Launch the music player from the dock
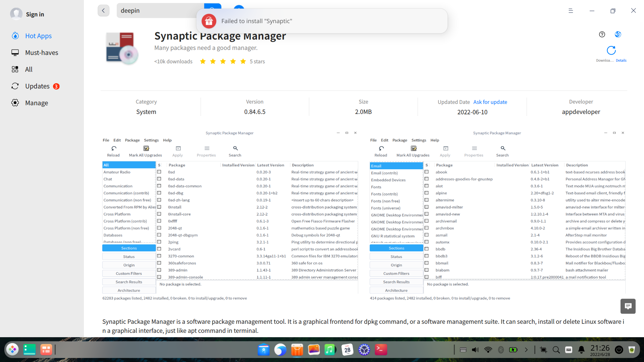This screenshot has width=644, height=362. coord(330,350)
